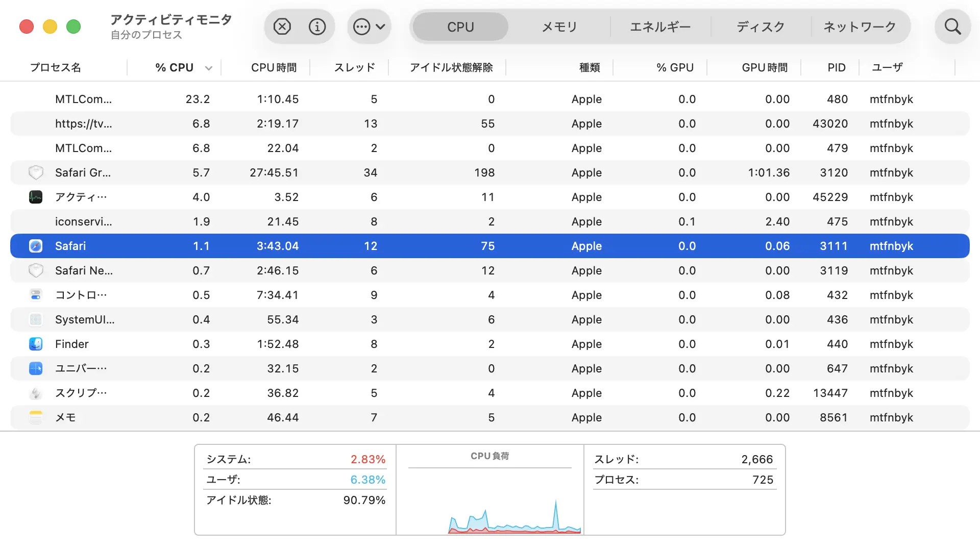Open the ネットワーク tab

tap(860, 27)
